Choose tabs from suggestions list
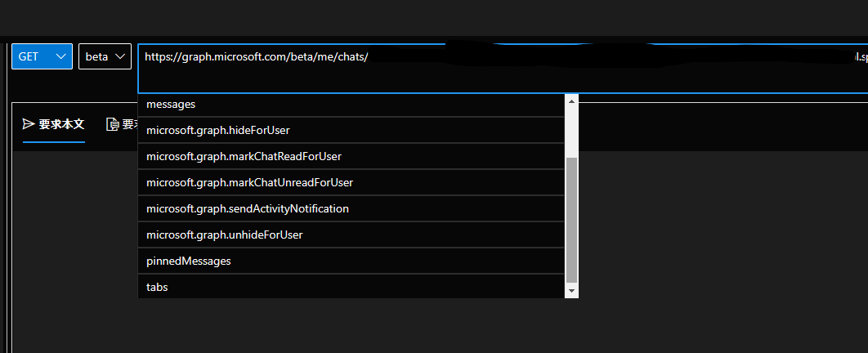Screen dimensions: 868x353 (351, 287)
